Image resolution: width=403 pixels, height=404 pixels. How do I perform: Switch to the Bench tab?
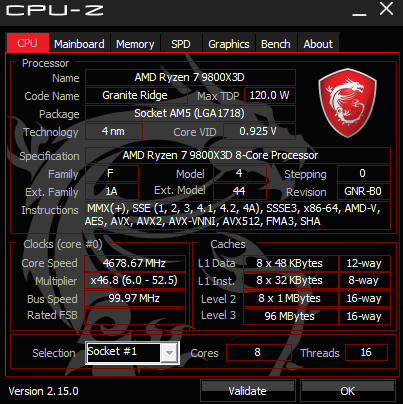(x=276, y=44)
